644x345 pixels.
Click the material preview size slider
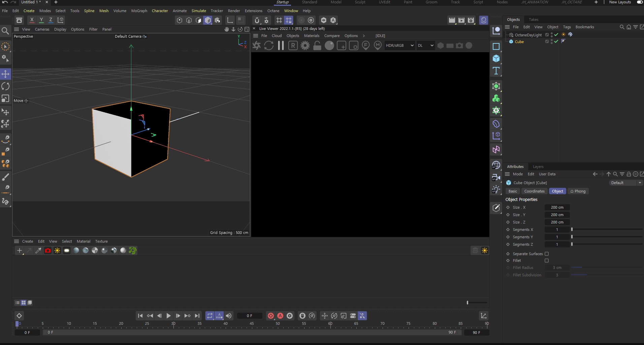(477, 303)
